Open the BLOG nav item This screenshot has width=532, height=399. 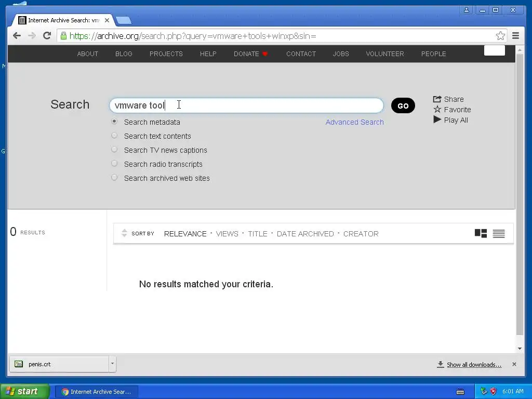[124, 54]
